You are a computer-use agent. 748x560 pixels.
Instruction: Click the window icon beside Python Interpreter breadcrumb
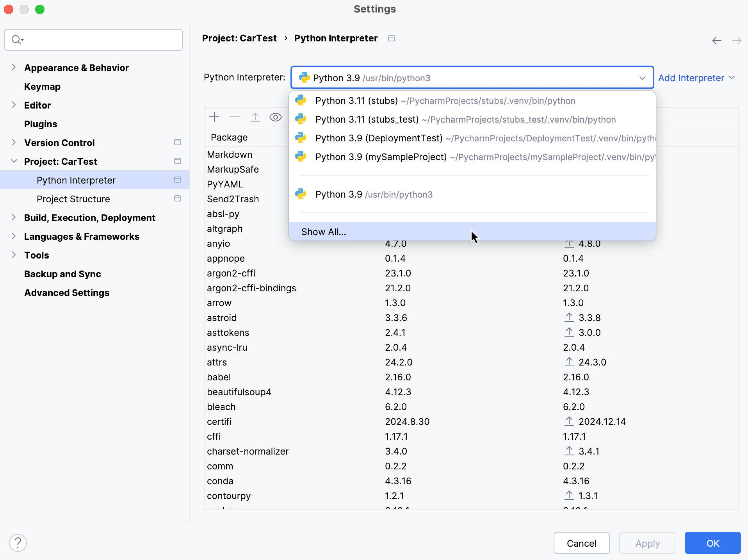tap(391, 38)
